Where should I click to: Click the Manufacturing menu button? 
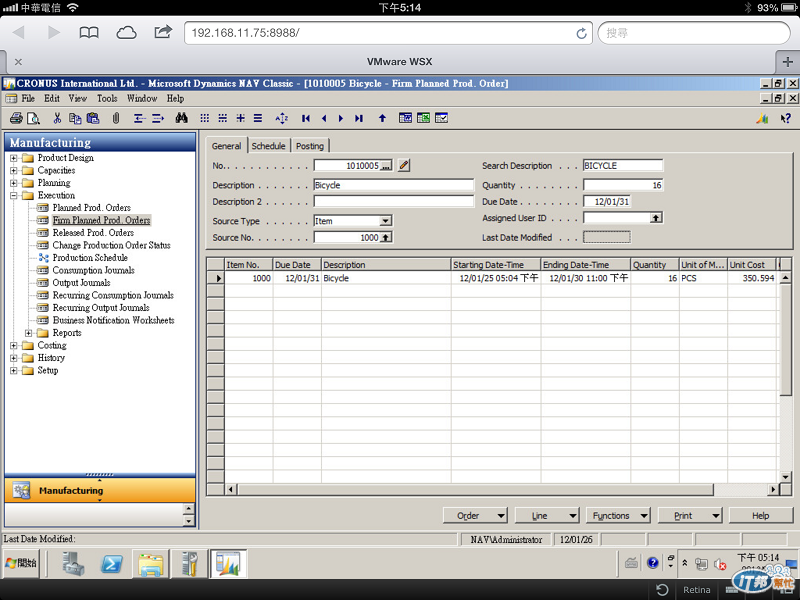100,490
